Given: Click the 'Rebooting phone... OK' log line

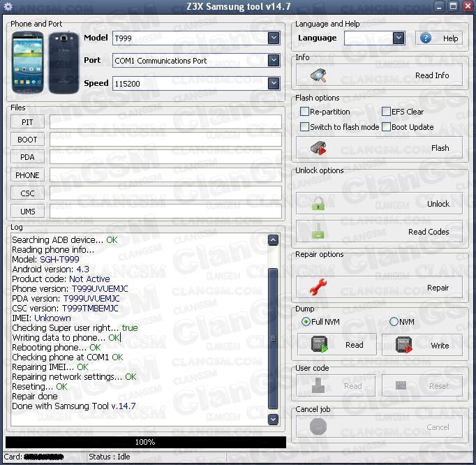Looking at the screenshot, I should [x=56, y=347].
